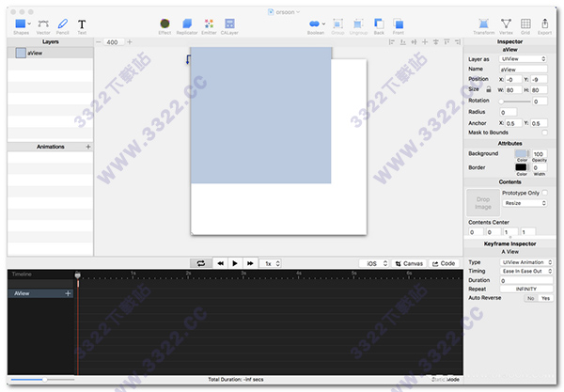Viewport: 564px width, 392px height.
Task: Click the Size W field
Action: (x=513, y=90)
